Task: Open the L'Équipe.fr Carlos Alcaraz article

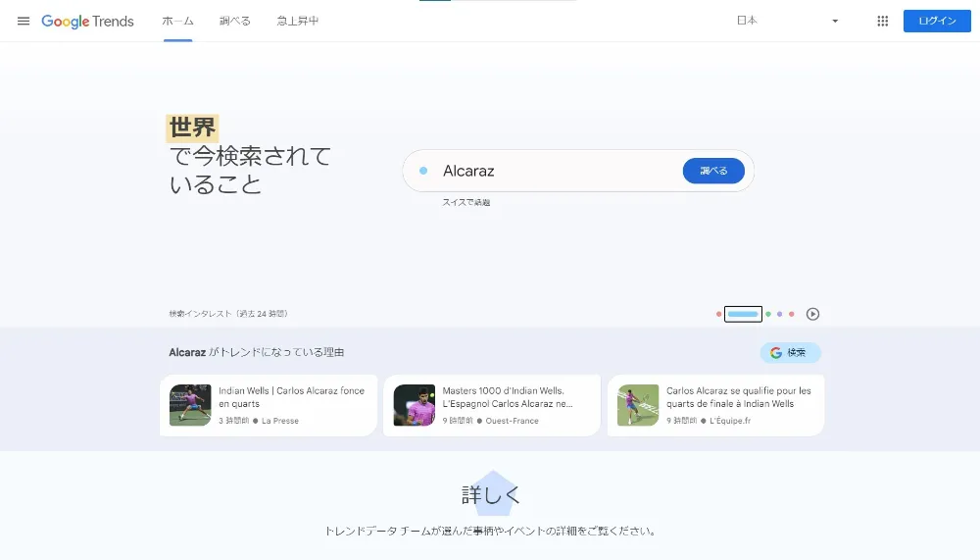Action: (715, 405)
